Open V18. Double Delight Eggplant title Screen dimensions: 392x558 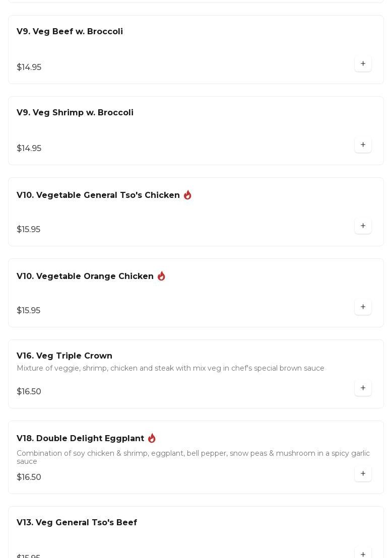[81, 439]
